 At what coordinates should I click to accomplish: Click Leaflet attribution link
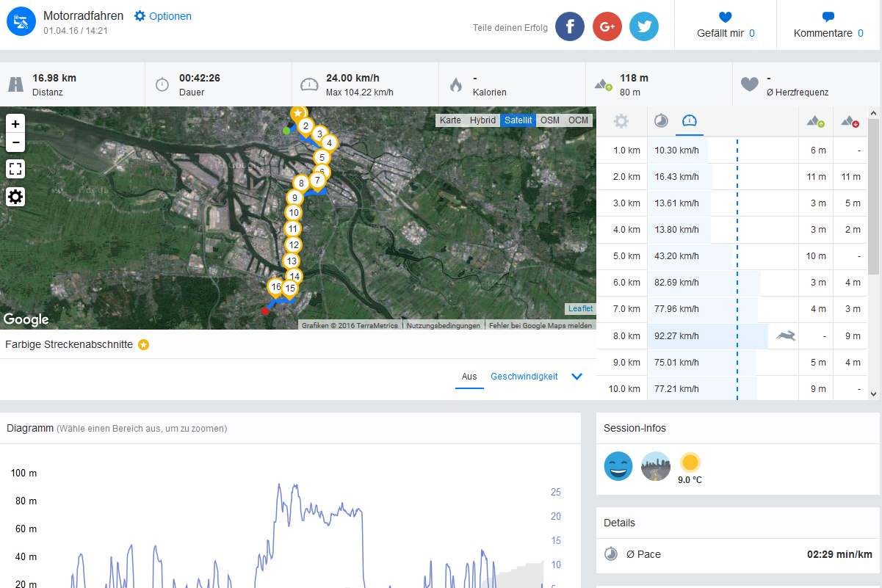tap(579, 309)
